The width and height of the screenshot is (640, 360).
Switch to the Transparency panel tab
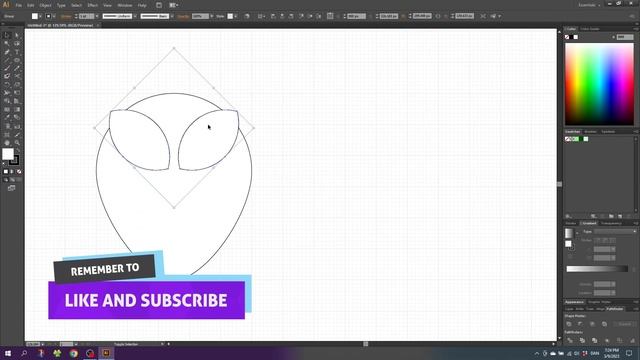[611, 223]
